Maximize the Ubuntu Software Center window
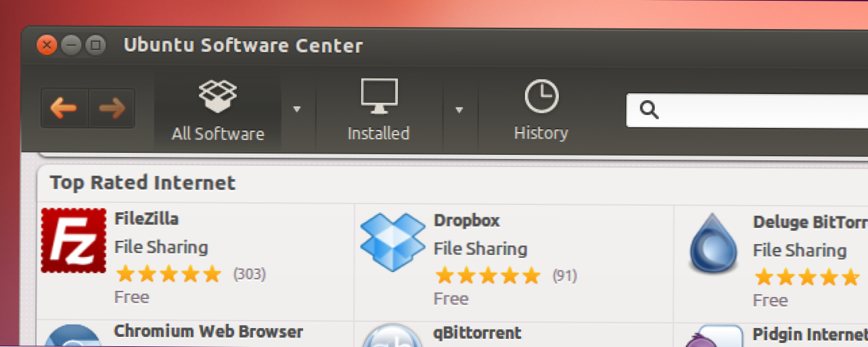Screen dimensions: 868x347 coord(95,46)
